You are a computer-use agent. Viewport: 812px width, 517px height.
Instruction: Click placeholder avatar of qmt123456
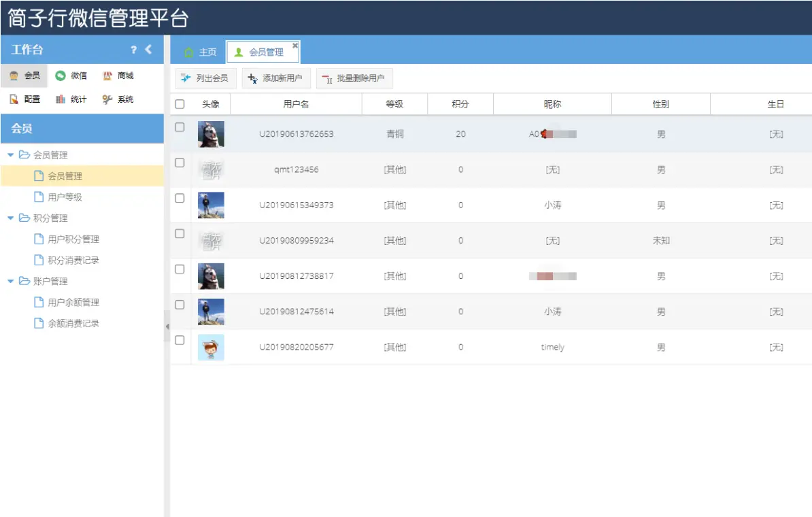coord(211,170)
